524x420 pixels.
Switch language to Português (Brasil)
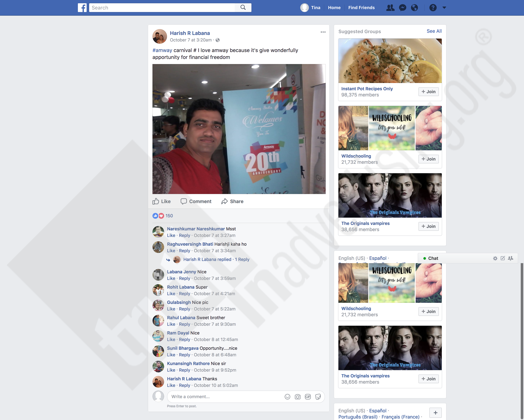point(358,417)
